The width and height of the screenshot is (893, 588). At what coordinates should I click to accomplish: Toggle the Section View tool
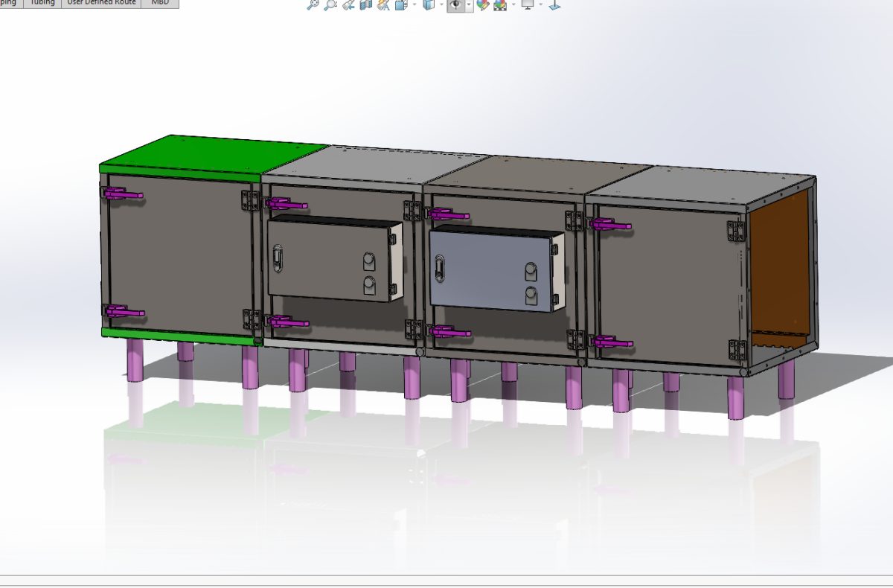365,4
